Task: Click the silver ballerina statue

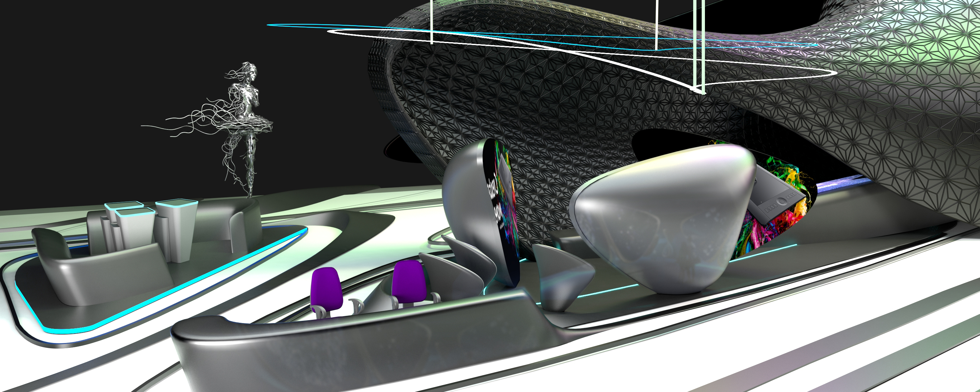Action: [249, 99]
